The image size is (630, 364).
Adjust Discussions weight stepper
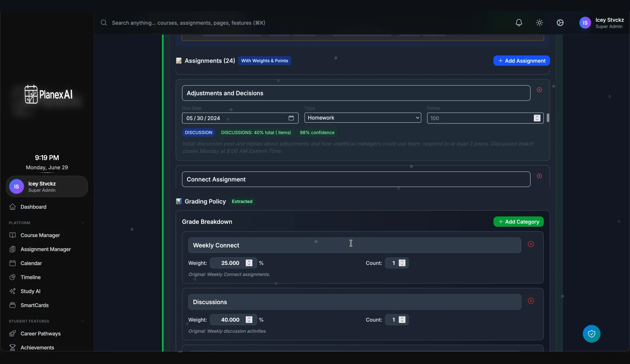pyautogui.click(x=249, y=320)
